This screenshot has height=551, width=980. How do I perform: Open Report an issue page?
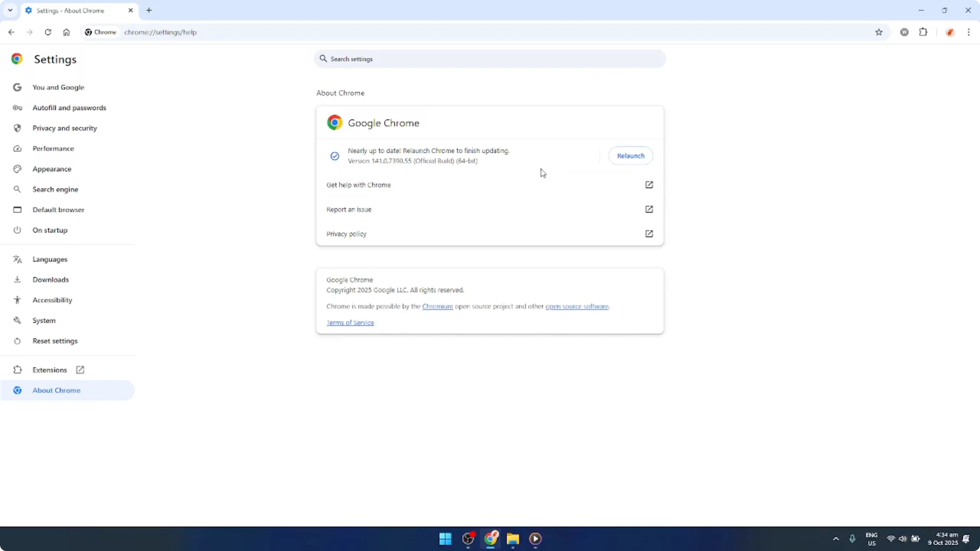click(349, 209)
